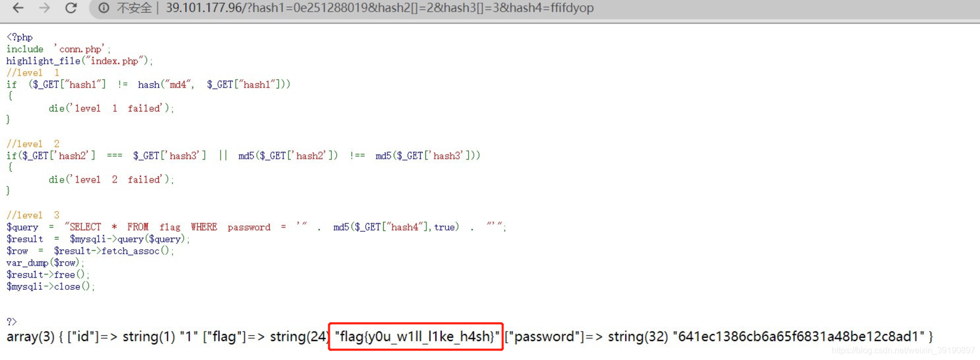Click the blog.csdn.net watermark text
The height and width of the screenshot is (360, 980).
click(x=903, y=350)
